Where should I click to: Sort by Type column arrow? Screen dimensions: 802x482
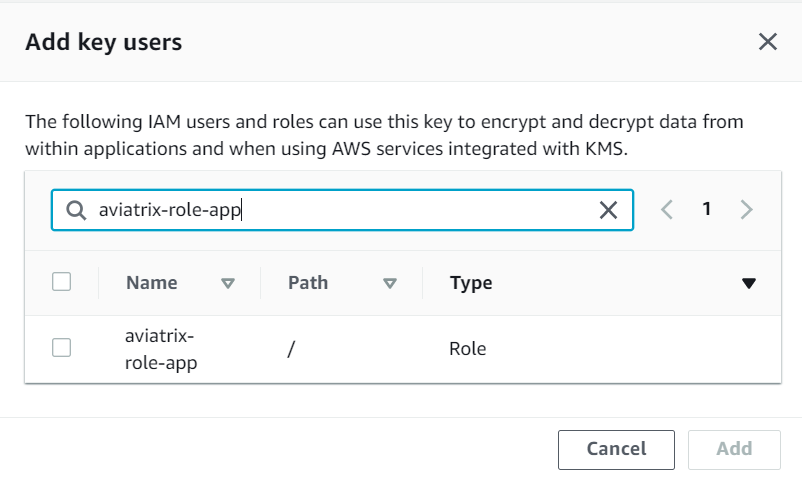[749, 283]
